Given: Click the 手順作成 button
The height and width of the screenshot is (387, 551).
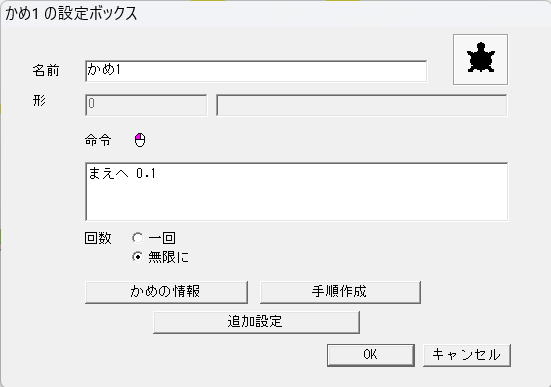Looking at the screenshot, I should pos(340,292).
